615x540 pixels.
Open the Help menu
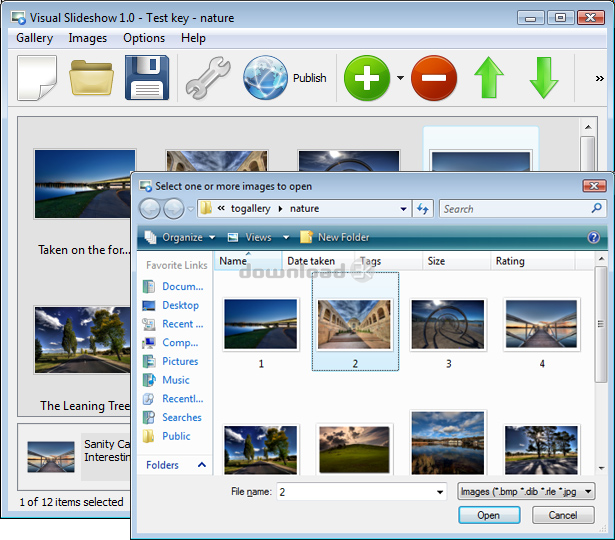point(193,38)
